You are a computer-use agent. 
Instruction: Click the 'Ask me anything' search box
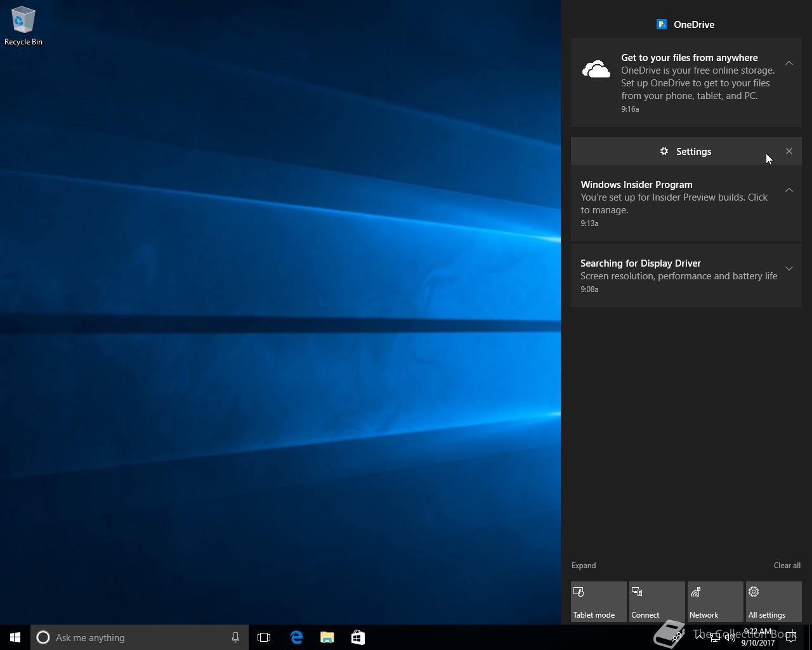coord(140,637)
